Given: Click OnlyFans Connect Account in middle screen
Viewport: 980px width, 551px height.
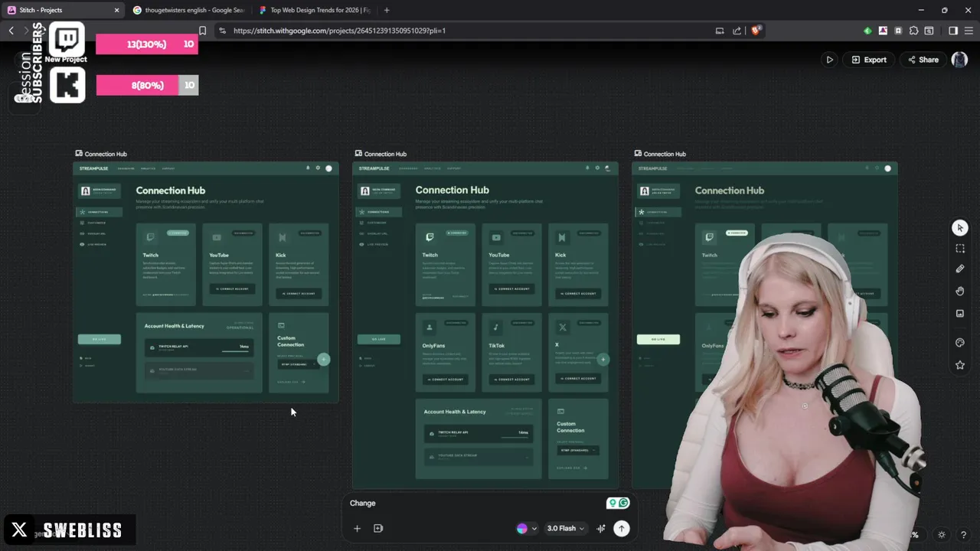Looking at the screenshot, I should tap(446, 379).
